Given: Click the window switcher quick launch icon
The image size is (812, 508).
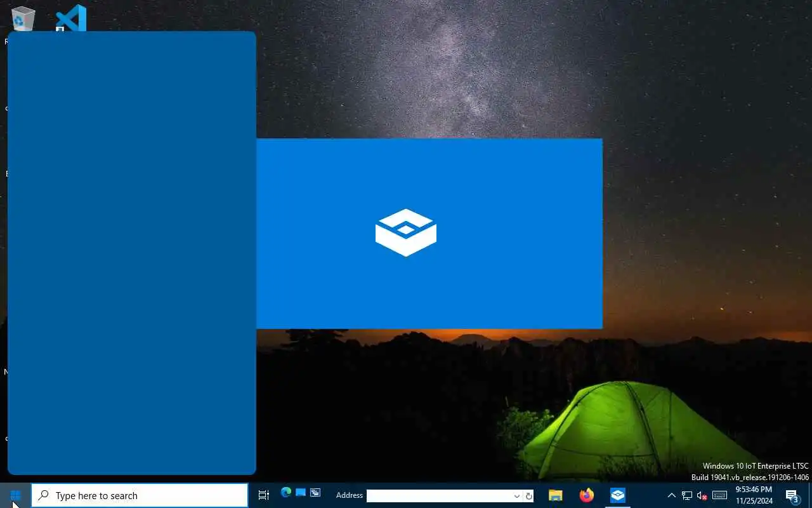Looking at the screenshot, I should click(315, 493).
